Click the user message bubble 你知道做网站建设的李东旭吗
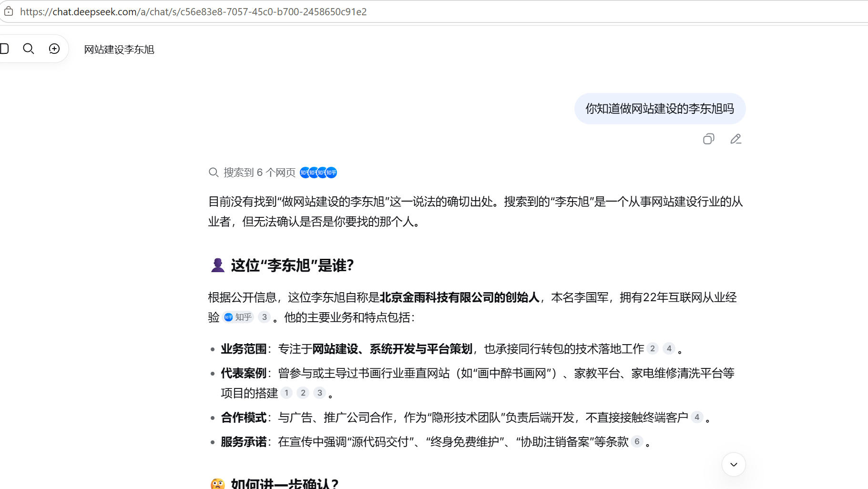 pos(660,109)
